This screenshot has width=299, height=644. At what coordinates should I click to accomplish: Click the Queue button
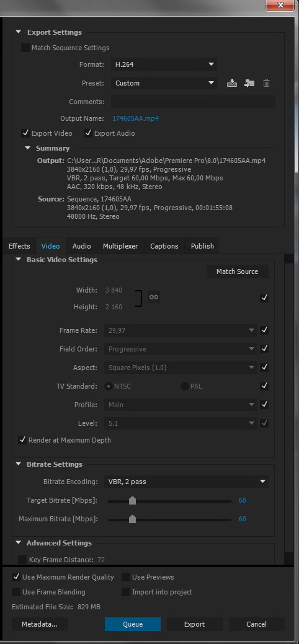133,624
